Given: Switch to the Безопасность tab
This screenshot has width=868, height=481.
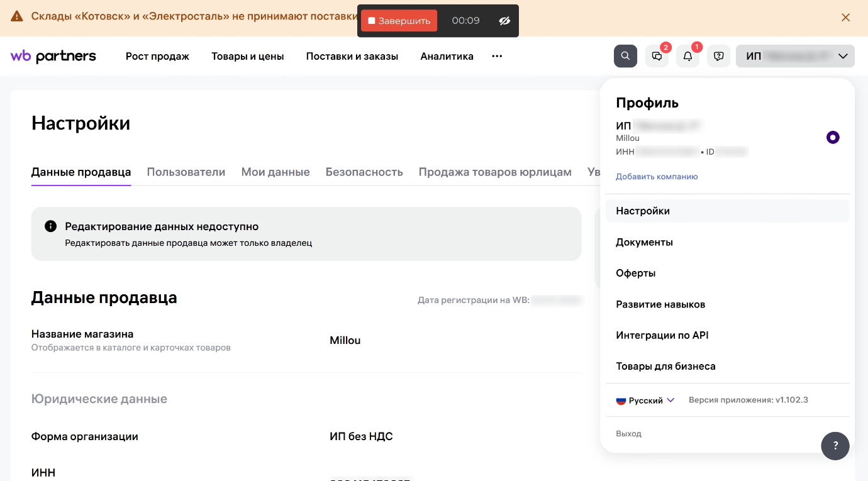Looking at the screenshot, I should pyautogui.click(x=364, y=172).
